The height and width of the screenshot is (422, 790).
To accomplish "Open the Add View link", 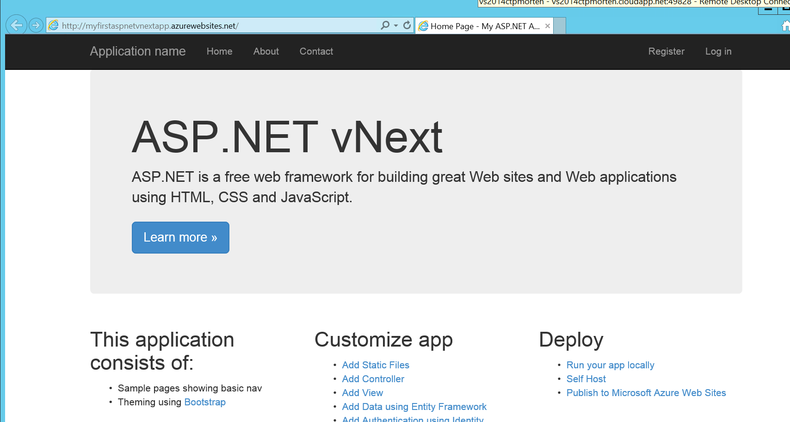I will pyautogui.click(x=362, y=393).
